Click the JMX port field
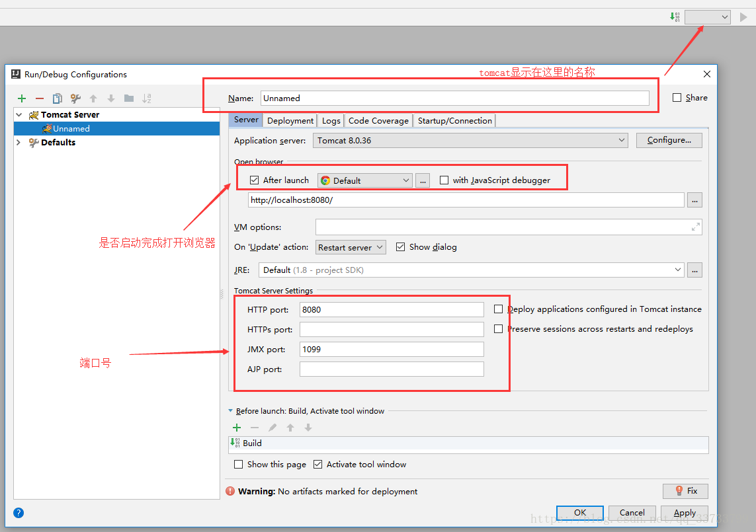This screenshot has width=756, height=532. click(392, 350)
